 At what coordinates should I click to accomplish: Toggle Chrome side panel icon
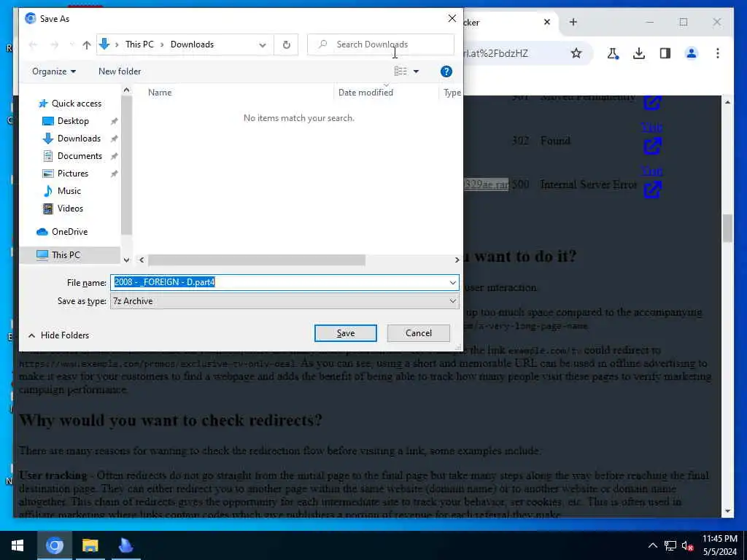coord(665,53)
